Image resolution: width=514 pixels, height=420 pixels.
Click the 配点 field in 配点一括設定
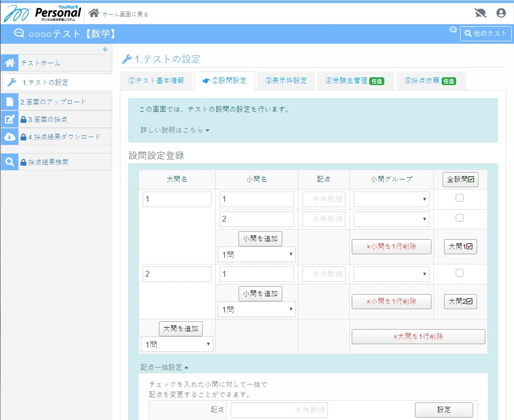pyautogui.click(x=279, y=410)
